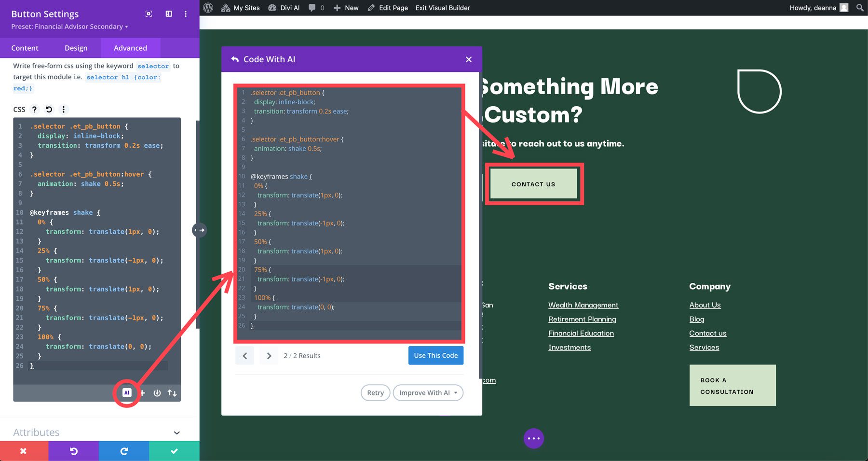Click the blue redo button
This screenshot has width=868, height=461.
coord(124,451)
